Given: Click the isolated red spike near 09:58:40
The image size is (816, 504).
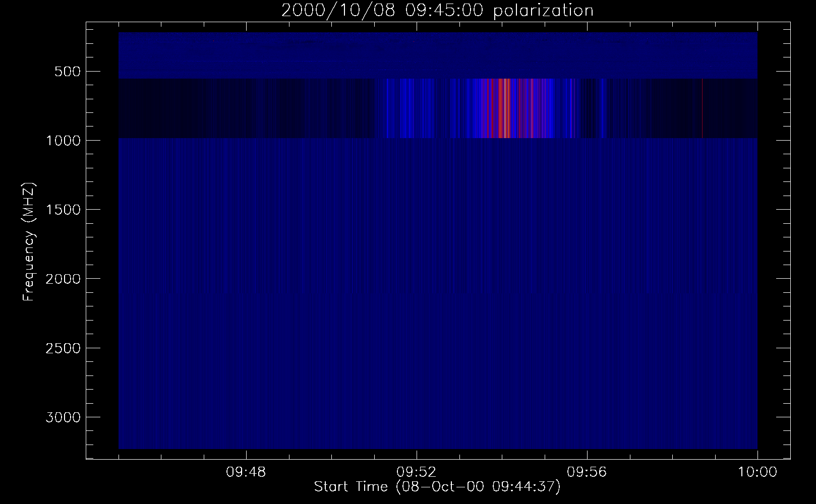Looking at the screenshot, I should coord(702,108).
